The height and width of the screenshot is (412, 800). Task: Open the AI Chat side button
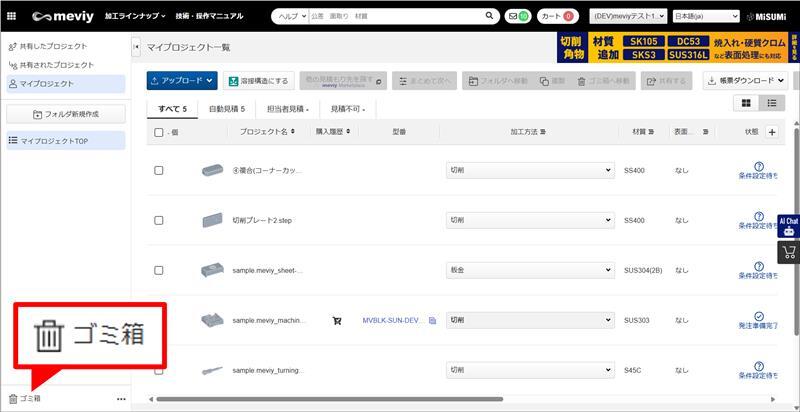(788, 225)
